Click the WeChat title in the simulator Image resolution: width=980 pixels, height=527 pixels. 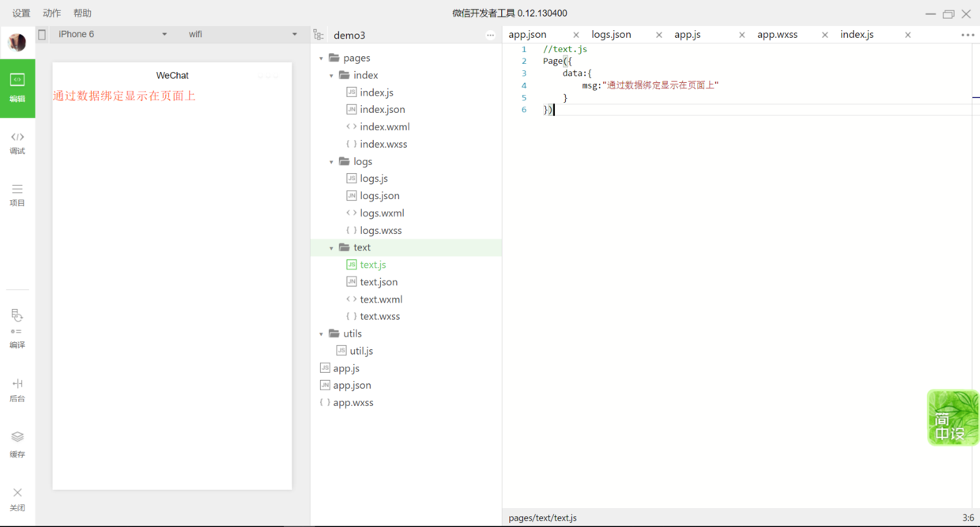pyautogui.click(x=172, y=76)
